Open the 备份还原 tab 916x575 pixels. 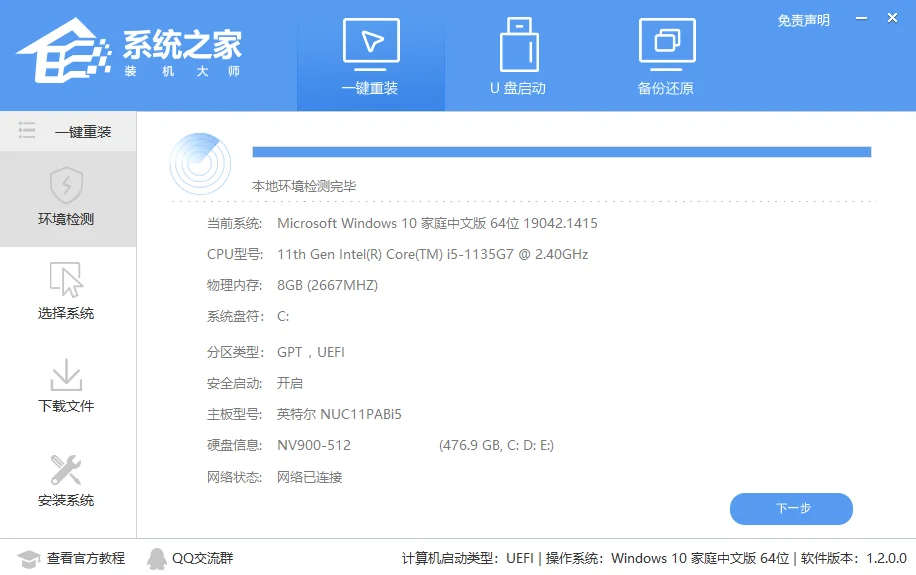point(666,56)
